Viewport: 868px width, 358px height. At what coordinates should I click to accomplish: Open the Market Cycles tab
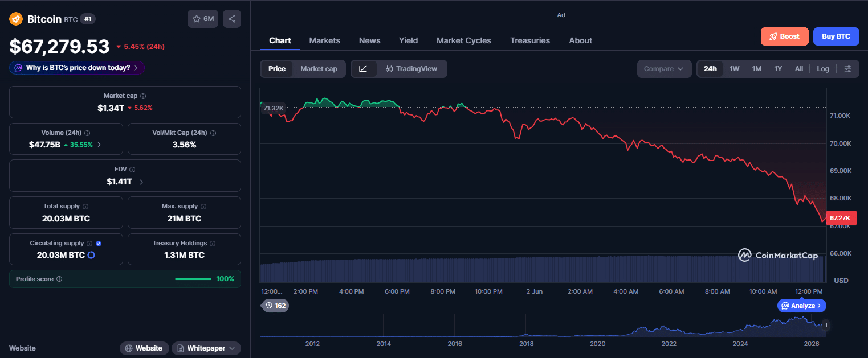(x=464, y=40)
